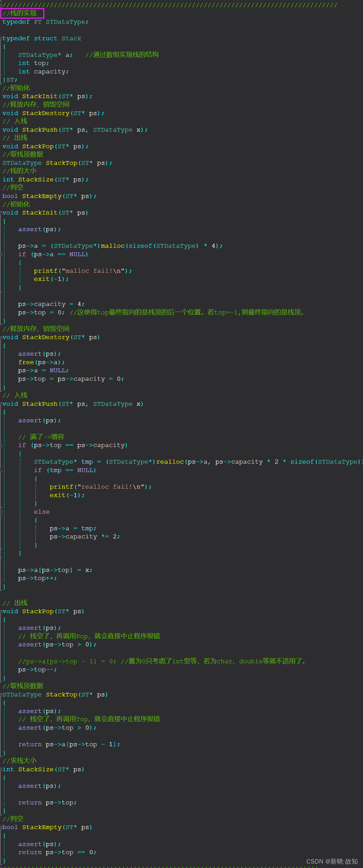Click the comment '//栈的大小' above StackSize prototype
The height and width of the screenshot is (868, 363).
(x=19, y=171)
